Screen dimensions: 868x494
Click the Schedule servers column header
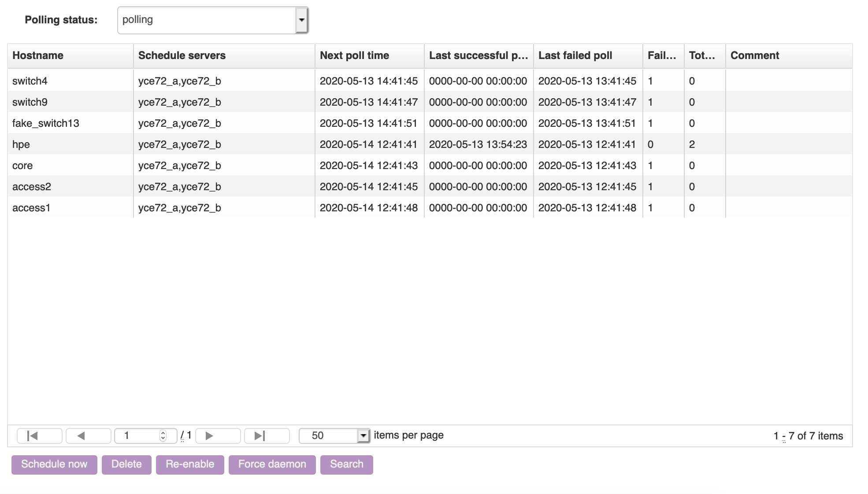coord(224,55)
